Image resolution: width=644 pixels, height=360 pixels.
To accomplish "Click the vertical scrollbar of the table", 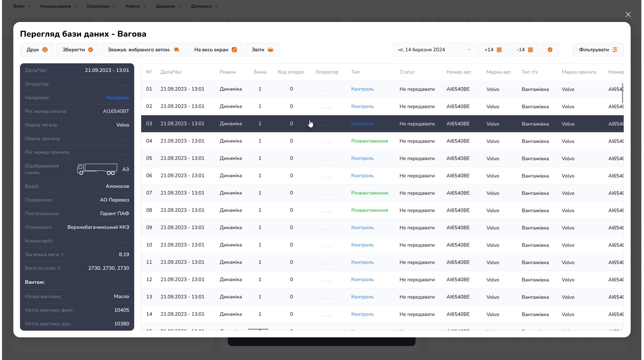I will click(622, 93).
